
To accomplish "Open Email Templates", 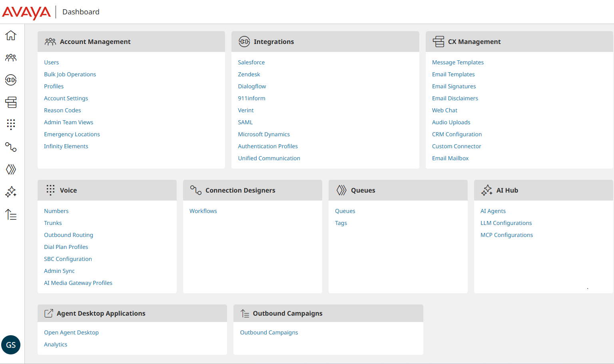I will click(x=453, y=74).
